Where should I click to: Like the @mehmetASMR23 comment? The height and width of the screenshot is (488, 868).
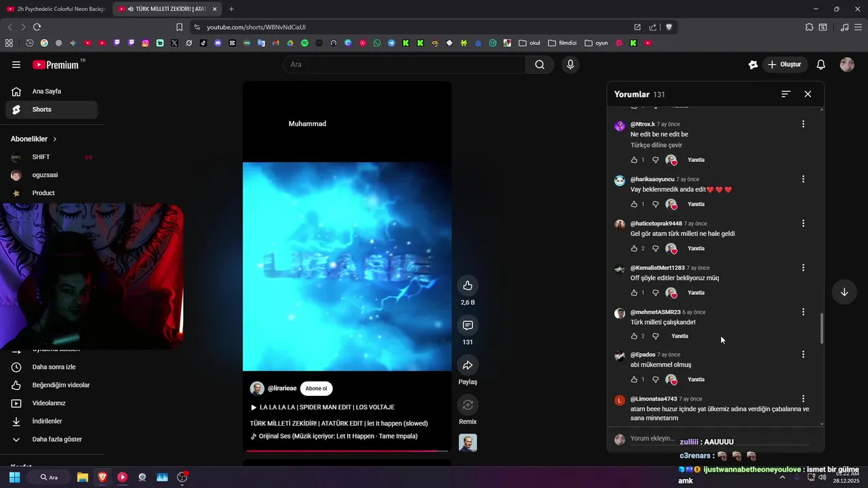(634, 336)
